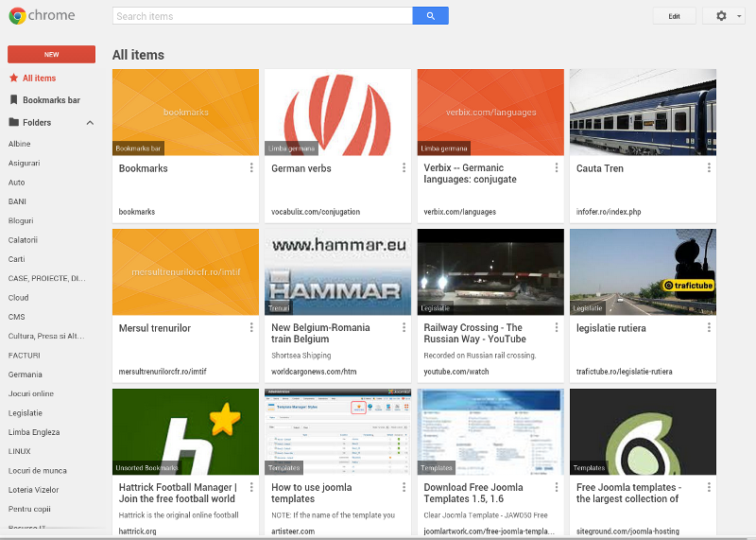Select All items in sidebar
756x540 pixels.
tap(39, 78)
